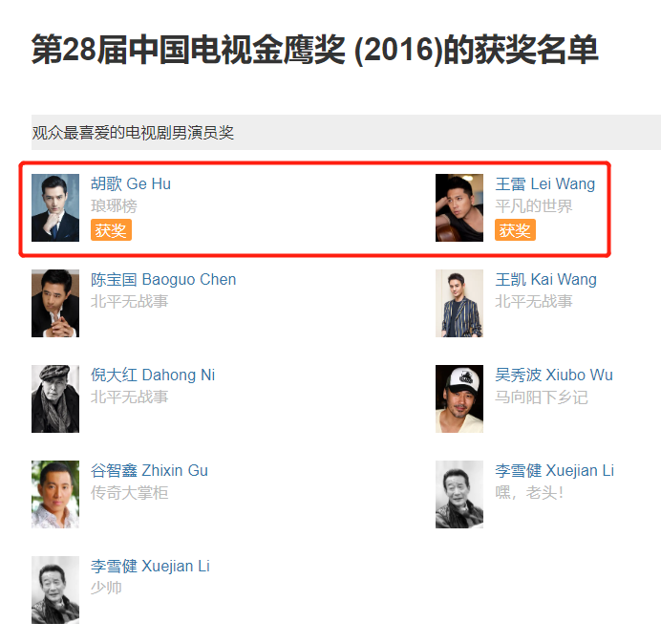Click Xiubo Wu's portrait thumbnail
This screenshot has width=661, height=644.
459,398
